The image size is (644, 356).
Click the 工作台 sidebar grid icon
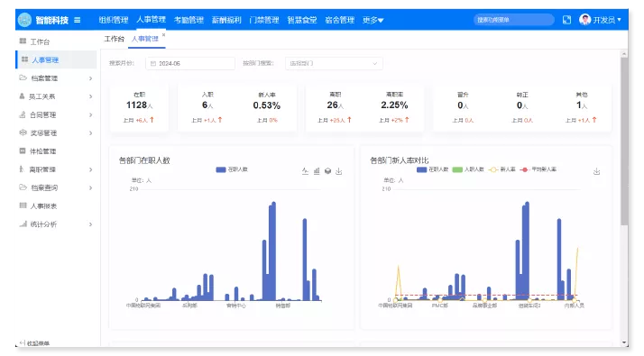pos(23,41)
